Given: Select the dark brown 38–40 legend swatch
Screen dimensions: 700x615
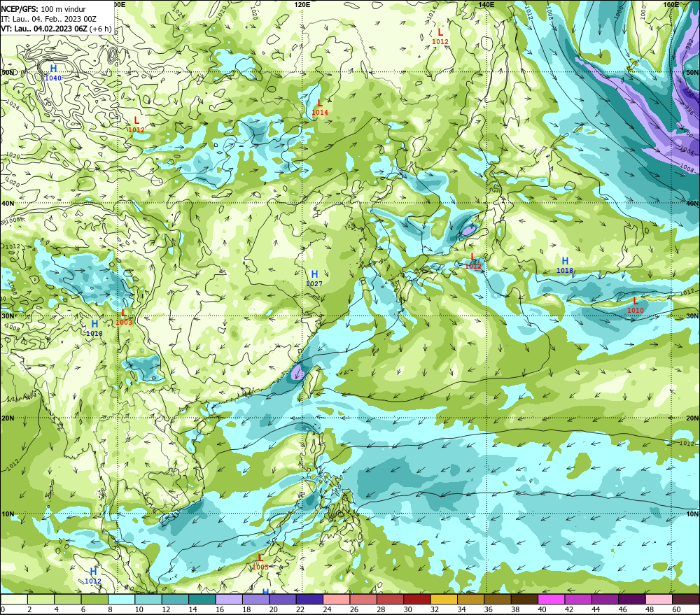Looking at the screenshot, I should pos(524,600).
